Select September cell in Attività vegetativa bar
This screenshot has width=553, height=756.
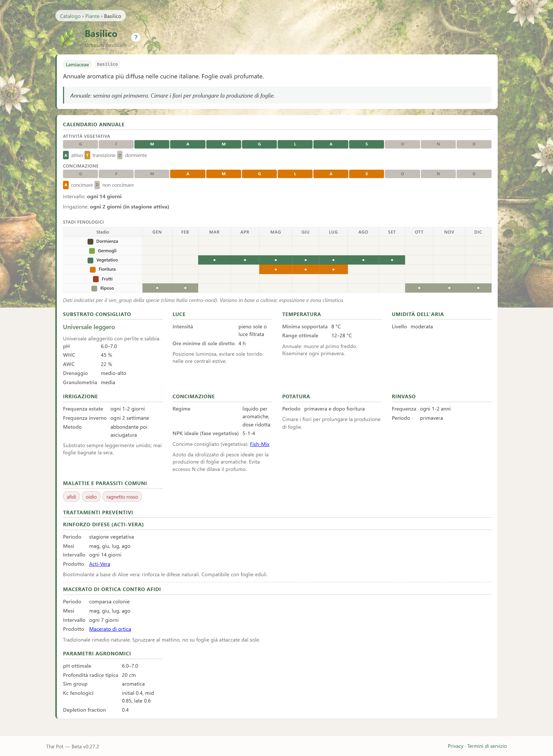(367, 144)
